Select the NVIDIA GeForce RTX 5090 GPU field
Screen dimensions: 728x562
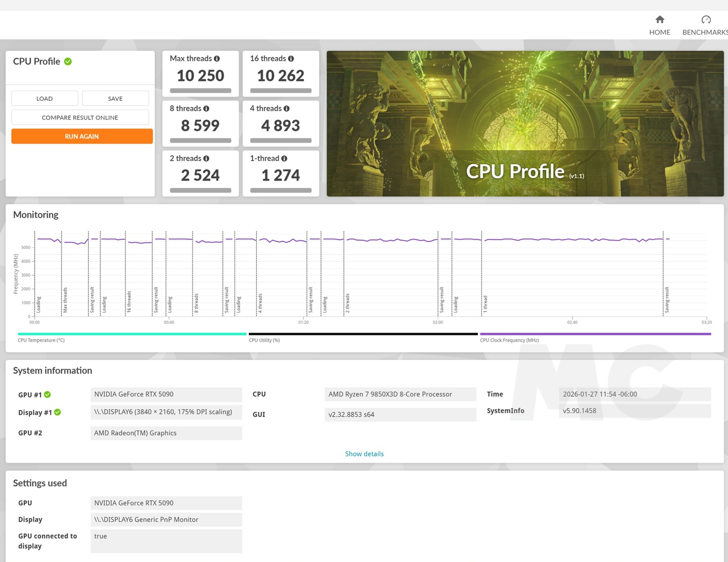166,503
